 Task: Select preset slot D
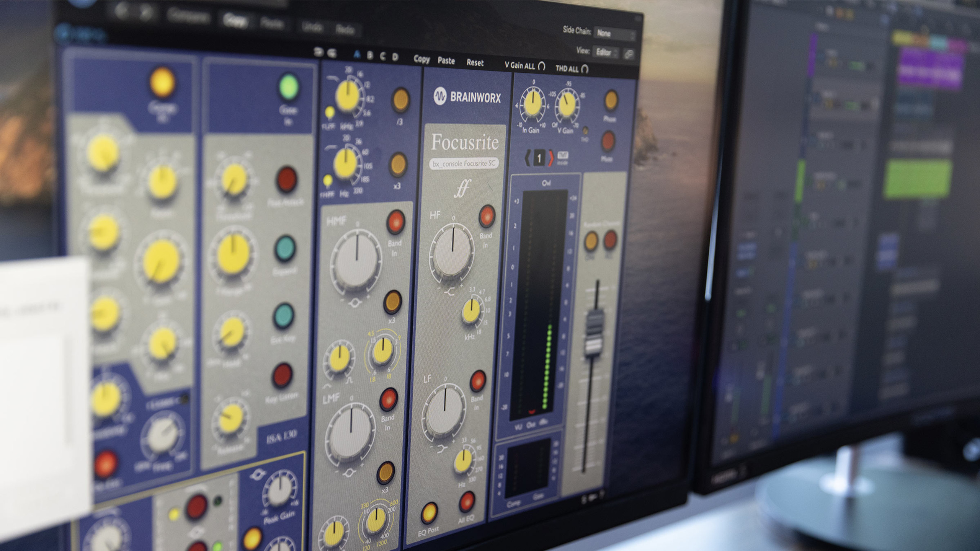point(395,57)
